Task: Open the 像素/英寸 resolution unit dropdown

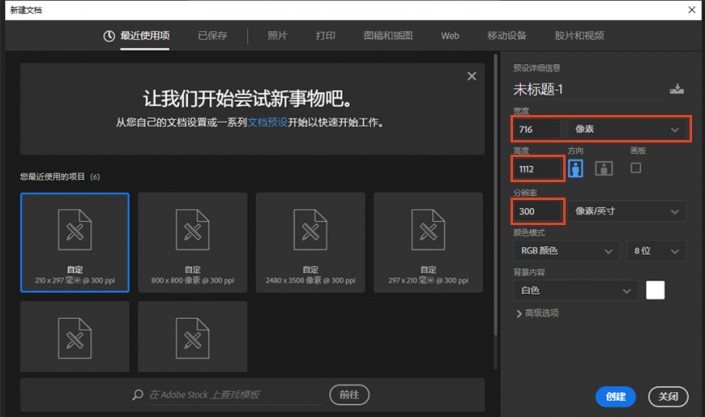Action: [x=627, y=211]
